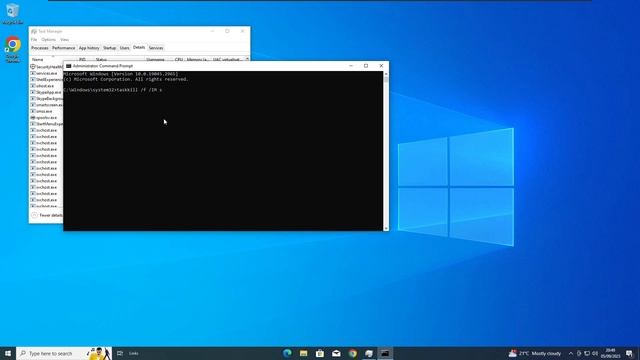The height and width of the screenshot is (360, 640).
Task: Open Chrome from the taskbar
Action: click(x=353, y=353)
